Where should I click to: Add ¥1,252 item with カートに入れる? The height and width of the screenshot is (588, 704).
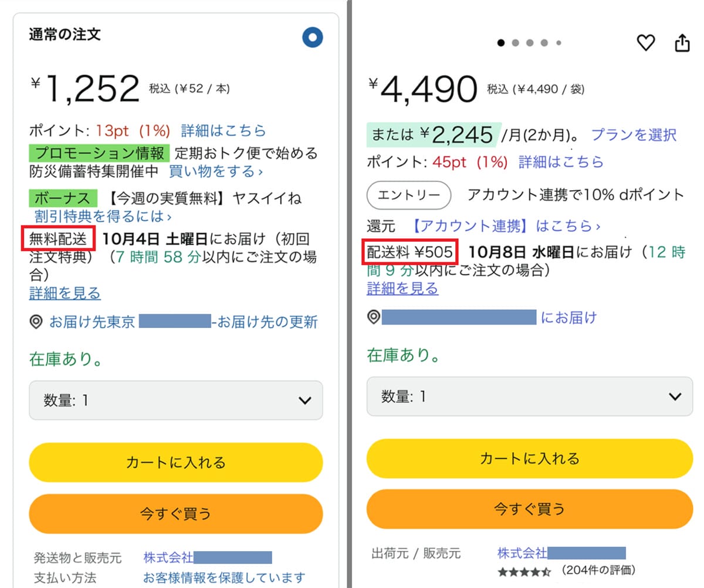coord(176,462)
